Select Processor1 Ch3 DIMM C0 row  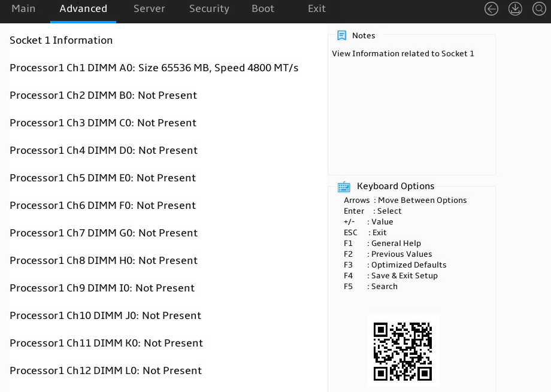tap(103, 123)
